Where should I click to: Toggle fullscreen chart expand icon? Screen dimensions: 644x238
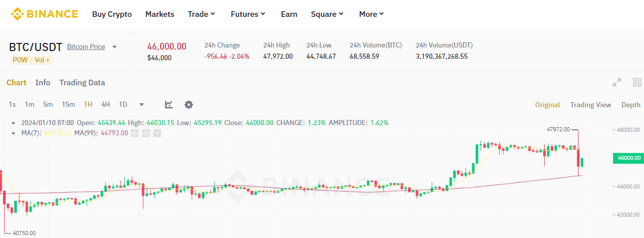[x=617, y=82]
